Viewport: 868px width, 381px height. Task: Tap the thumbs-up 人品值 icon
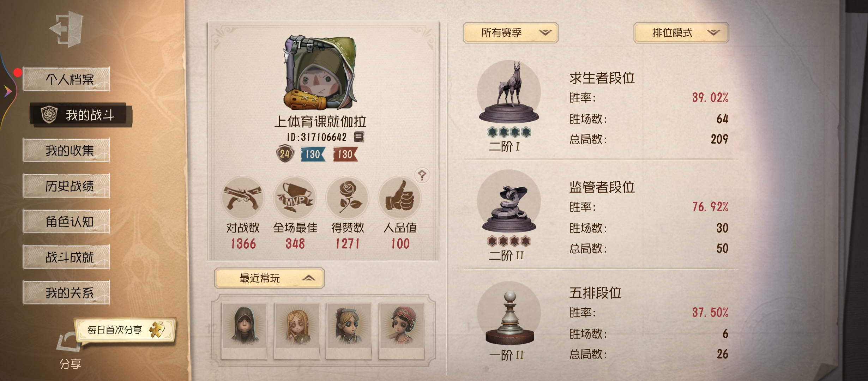[399, 198]
